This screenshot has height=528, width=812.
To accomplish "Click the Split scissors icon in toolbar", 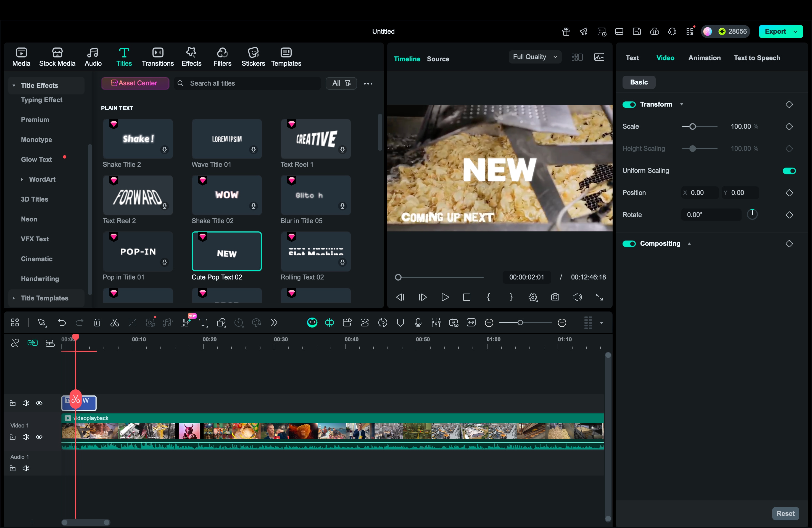I will [115, 323].
